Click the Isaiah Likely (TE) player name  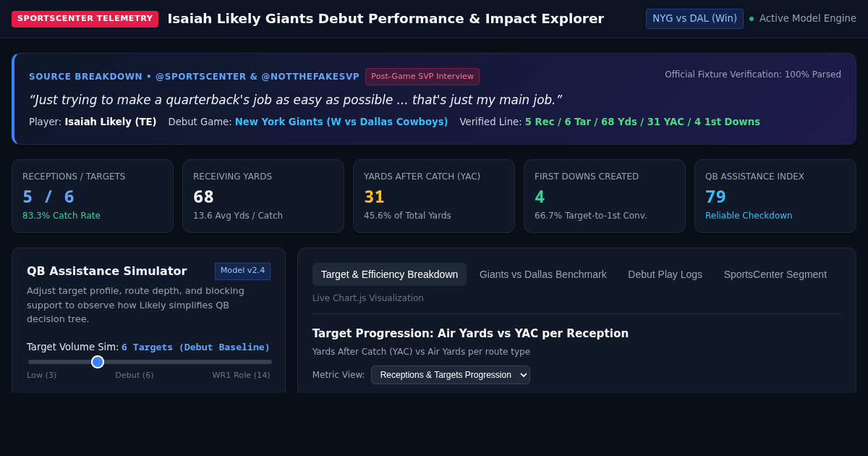[111, 122]
